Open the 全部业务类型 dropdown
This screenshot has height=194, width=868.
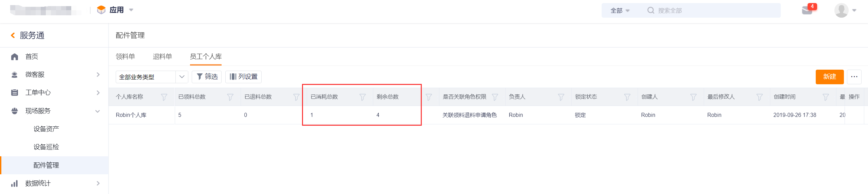click(x=152, y=77)
